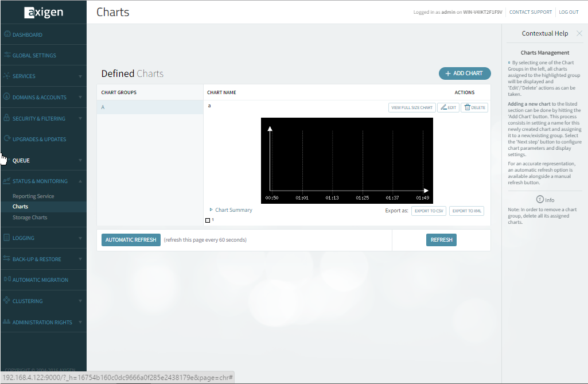The height and width of the screenshot is (384, 588).
Task: Select chart group A in the list
Action: point(150,107)
